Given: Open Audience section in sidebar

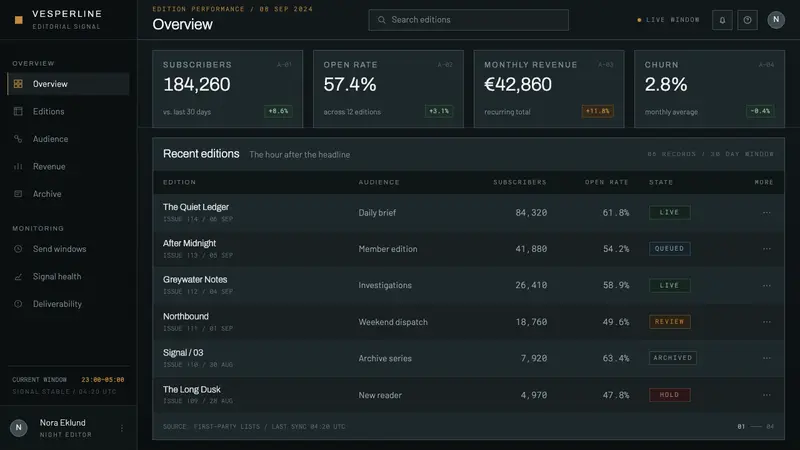Looking at the screenshot, I should point(68,139).
